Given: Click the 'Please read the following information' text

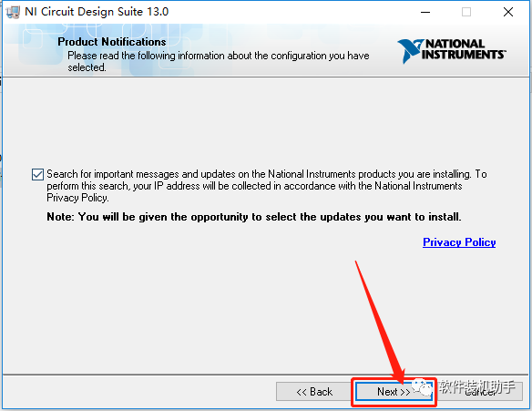Looking at the screenshot, I should (218, 61).
